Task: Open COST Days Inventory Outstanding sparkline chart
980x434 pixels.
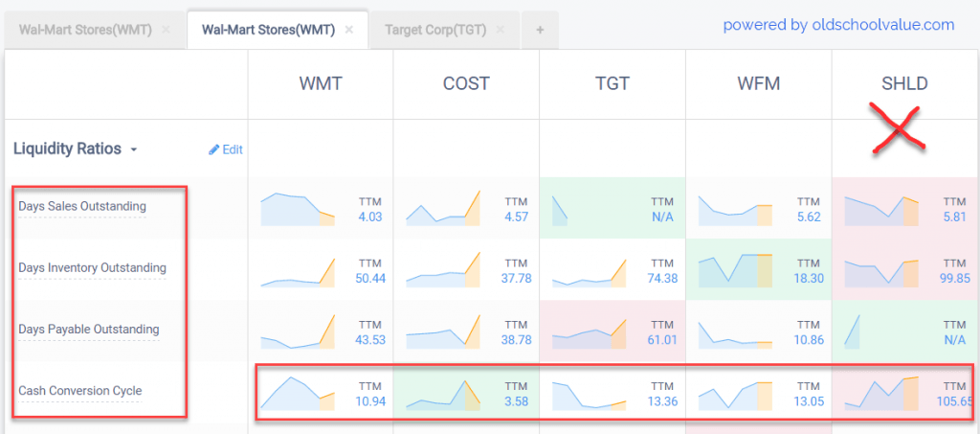Action: pos(443,269)
